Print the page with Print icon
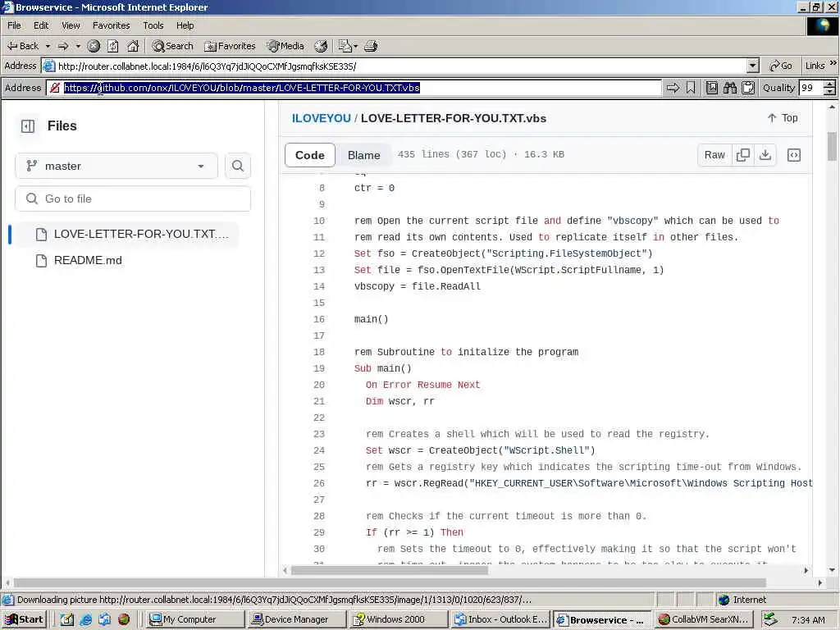 [x=371, y=46]
